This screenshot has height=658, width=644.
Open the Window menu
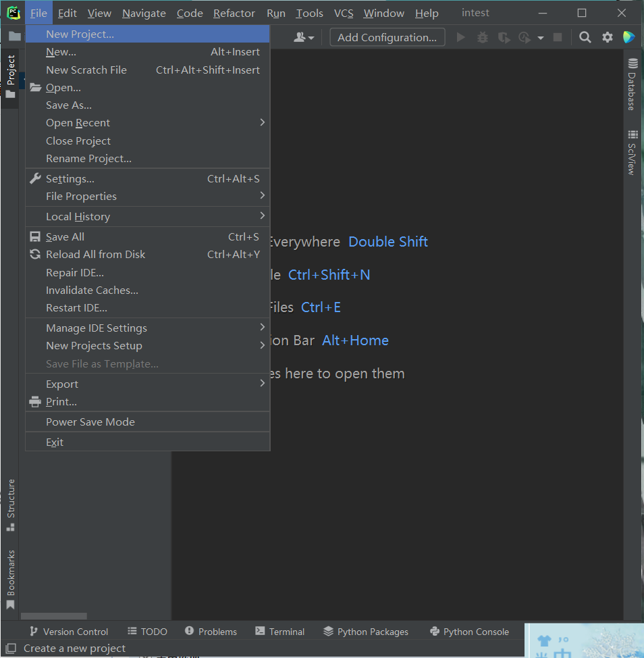383,13
